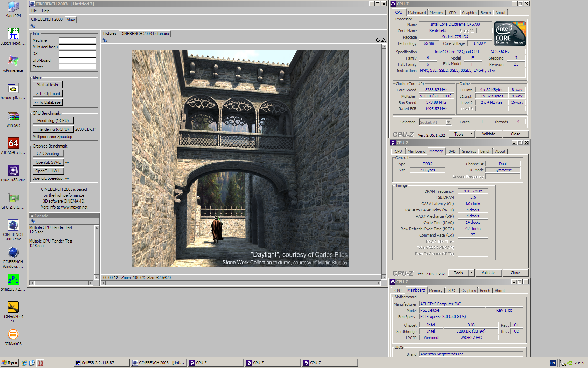
Task: Run the OpenGL SW-L benchmark
Action: [48, 162]
